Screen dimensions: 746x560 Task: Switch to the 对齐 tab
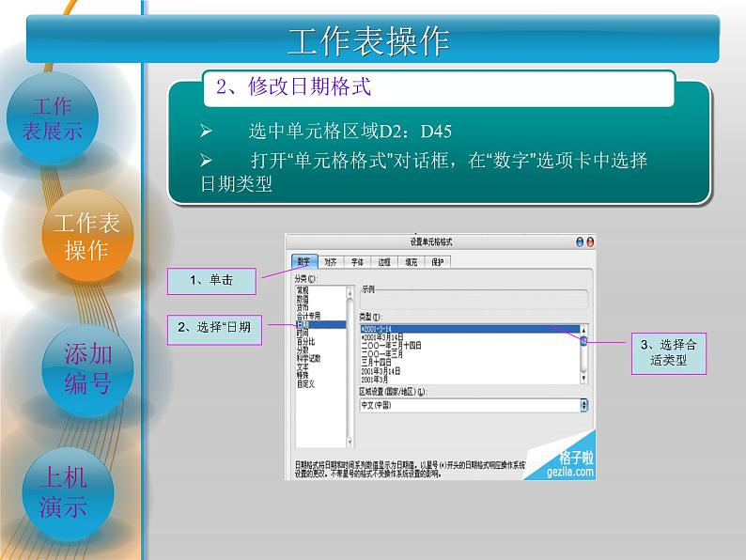coord(330,262)
